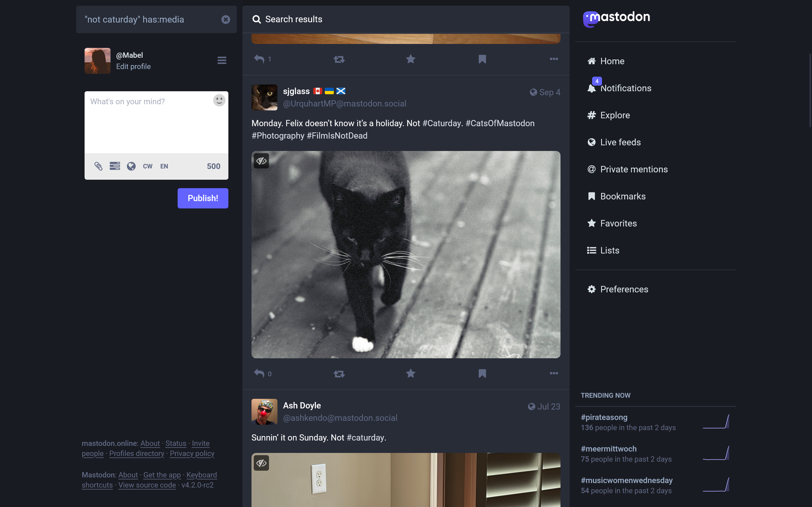
Task: Open the #pirateasong trending hashtag
Action: click(x=604, y=417)
